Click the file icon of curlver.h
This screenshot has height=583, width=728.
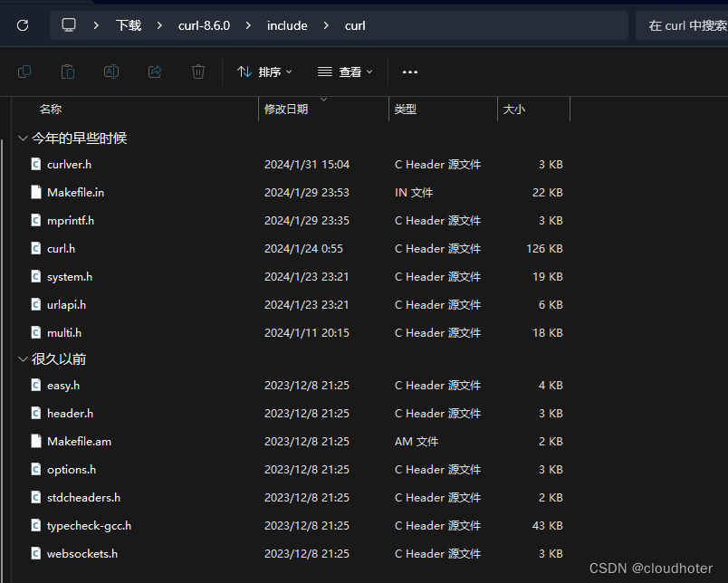coord(36,165)
